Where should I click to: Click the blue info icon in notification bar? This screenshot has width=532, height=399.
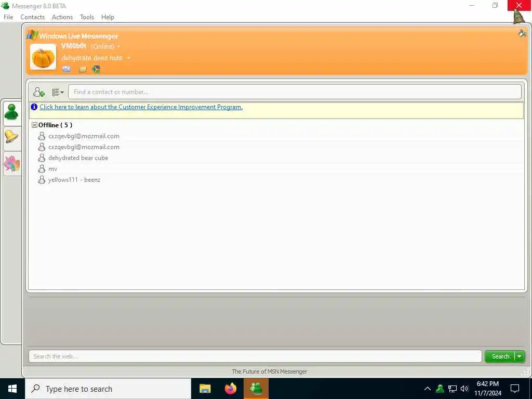click(x=34, y=107)
